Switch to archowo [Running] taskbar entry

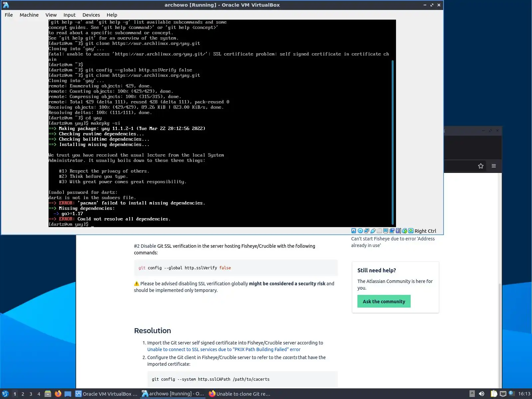coord(173,394)
